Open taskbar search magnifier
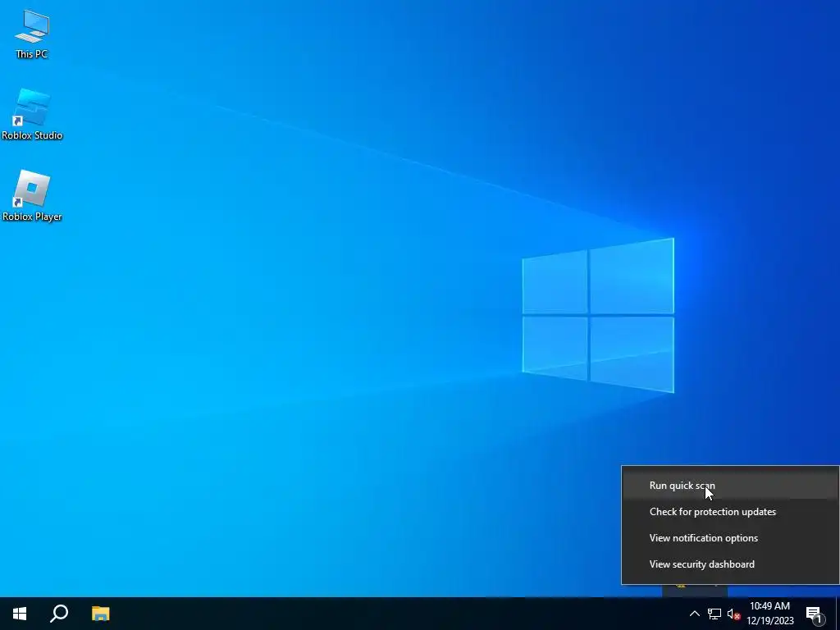 pyautogui.click(x=59, y=614)
